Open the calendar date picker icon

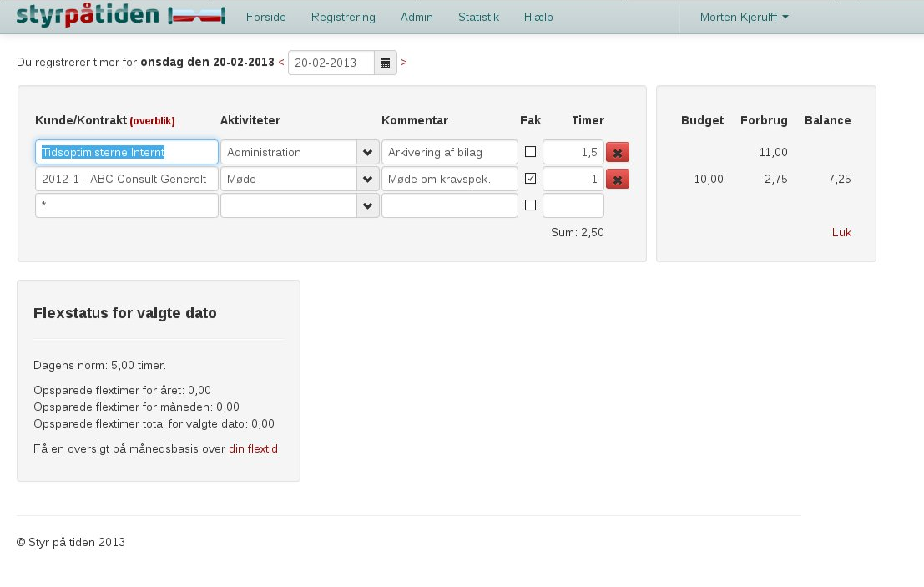pyautogui.click(x=385, y=63)
